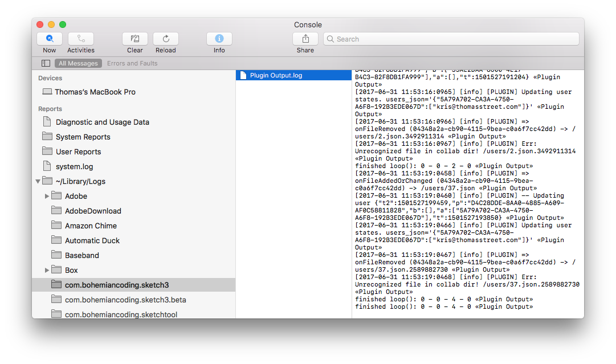
Task: Select the Amazon Chime logs folder
Action: pyautogui.click(x=90, y=226)
